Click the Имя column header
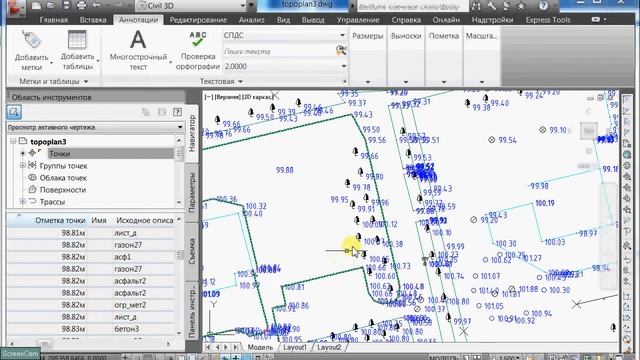The height and width of the screenshot is (360, 640). [99, 220]
